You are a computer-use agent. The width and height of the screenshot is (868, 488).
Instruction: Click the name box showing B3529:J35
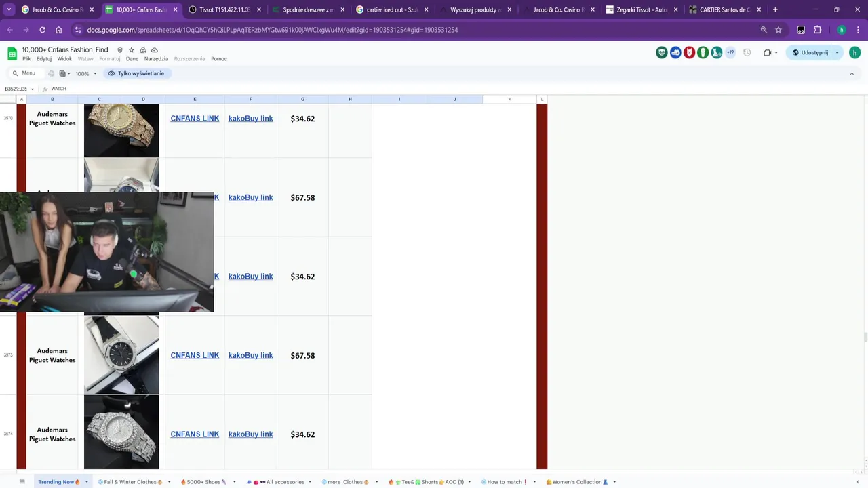point(16,89)
